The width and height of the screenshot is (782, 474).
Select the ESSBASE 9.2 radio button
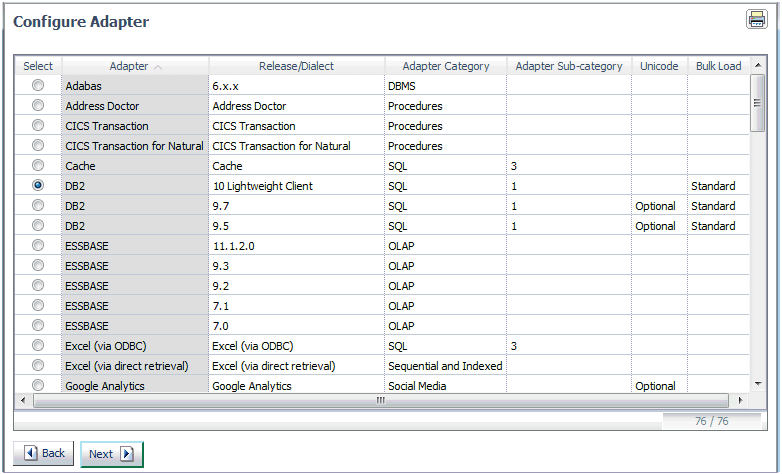[38, 285]
